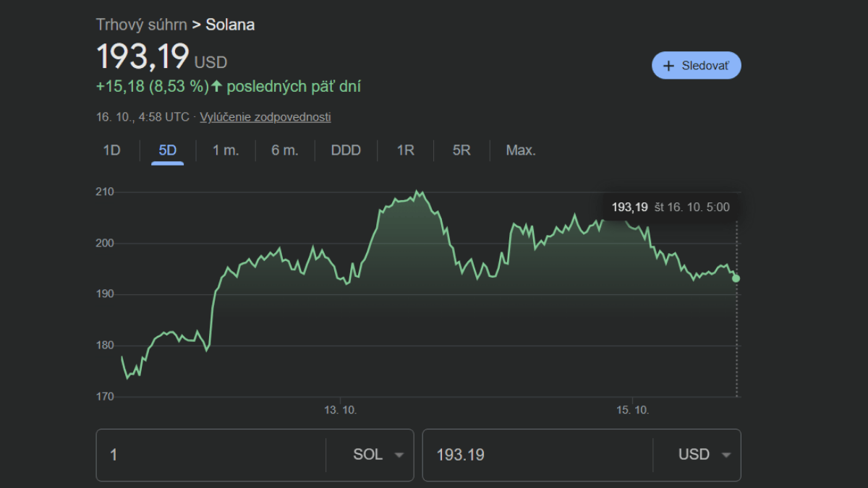The image size is (868, 488).
Task: Click the 16. 10., 4:58 UTC timestamp
Action: [142, 117]
